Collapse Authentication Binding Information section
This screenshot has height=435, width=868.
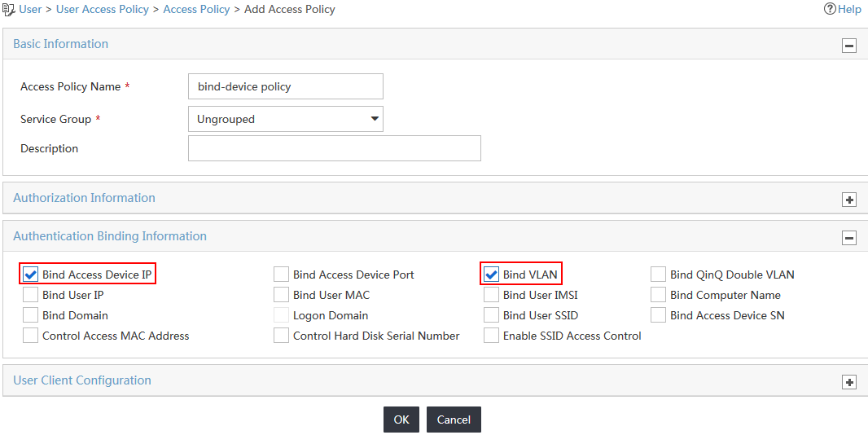(848, 239)
